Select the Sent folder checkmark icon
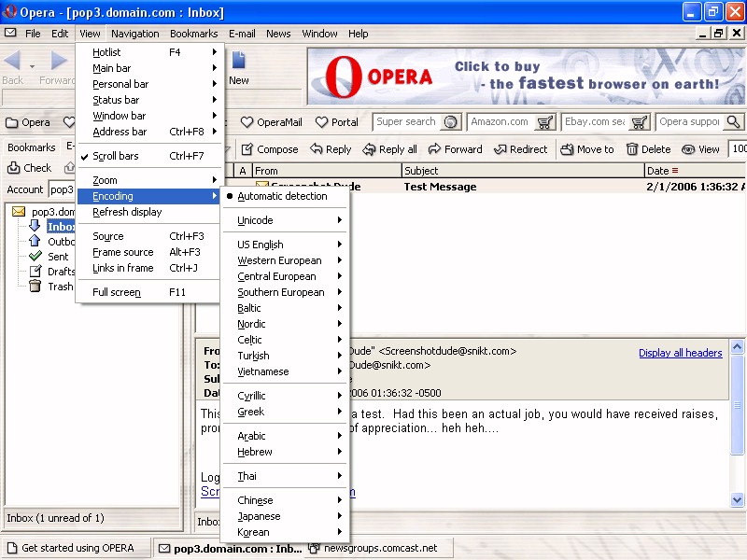This screenshot has width=747, height=560. [x=35, y=256]
